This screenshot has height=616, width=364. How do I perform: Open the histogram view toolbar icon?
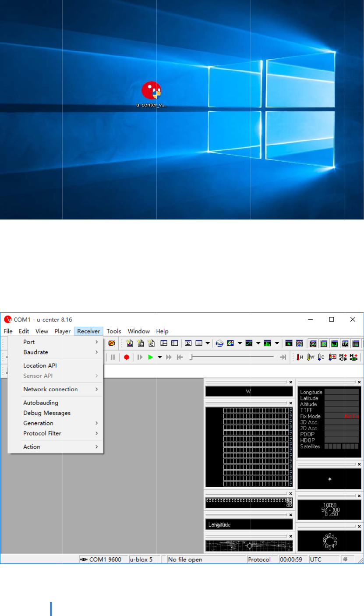[267, 343]
